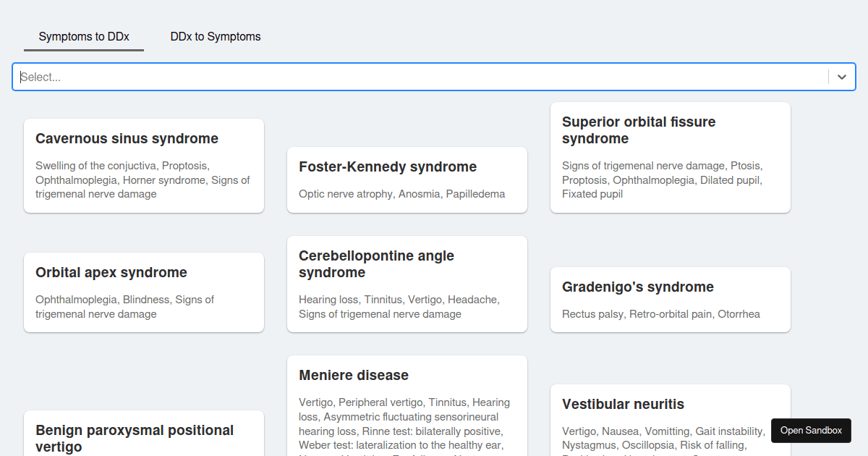Select the Superior orbital fissure syndrome title
This screenshot has width=868, height=456.
pyautogui.click(x=639, y=130)
